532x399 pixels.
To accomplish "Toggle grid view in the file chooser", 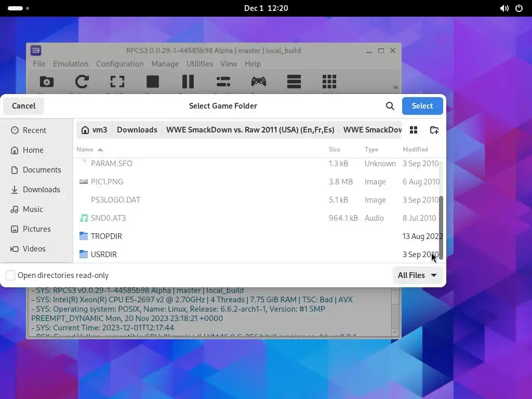I will click(413, 130).
